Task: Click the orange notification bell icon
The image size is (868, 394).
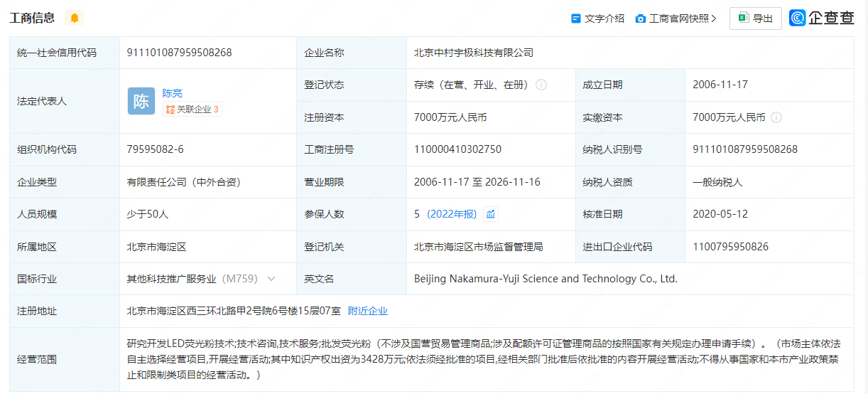Action: 75,18
